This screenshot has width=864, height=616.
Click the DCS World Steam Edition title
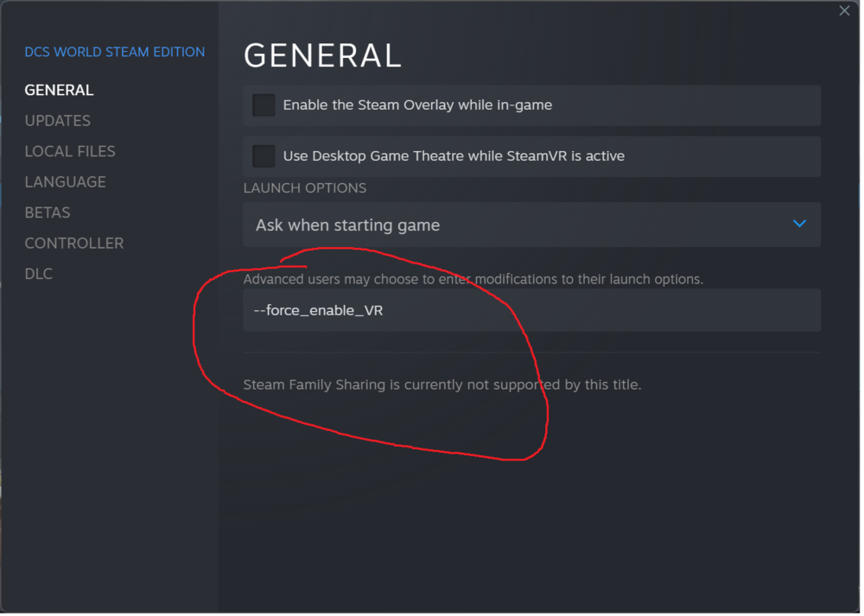(x=115, y=52)
